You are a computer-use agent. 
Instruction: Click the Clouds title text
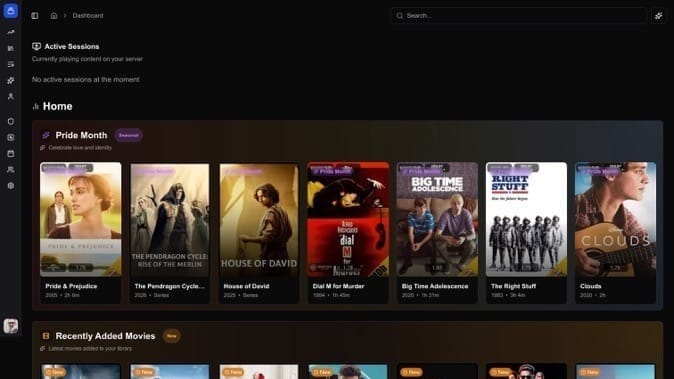(591, 286)
